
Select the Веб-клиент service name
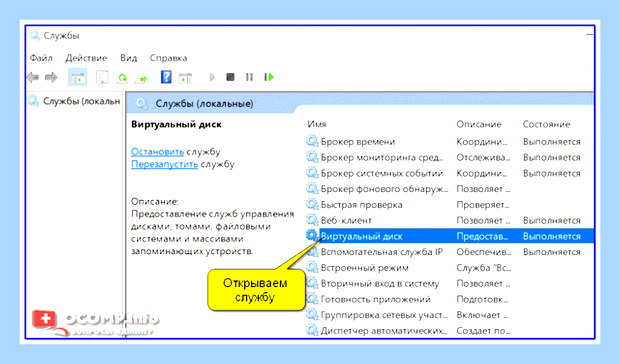pos(346,221)
